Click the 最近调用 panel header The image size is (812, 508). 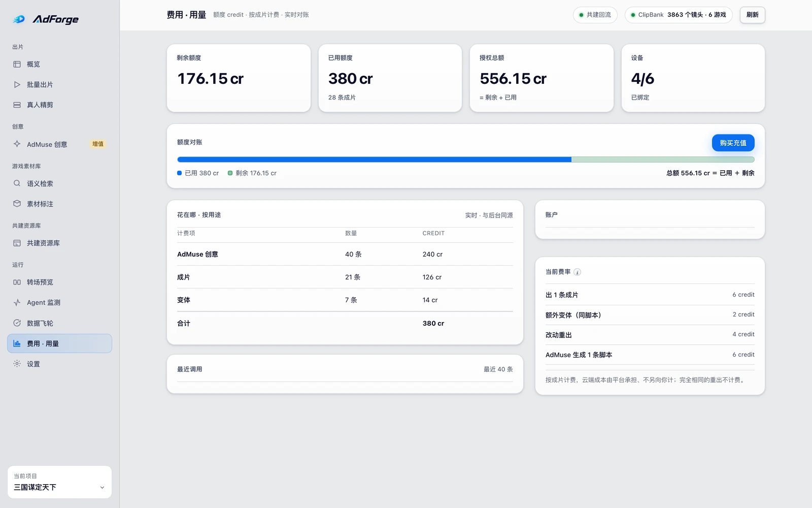point(189,369)
